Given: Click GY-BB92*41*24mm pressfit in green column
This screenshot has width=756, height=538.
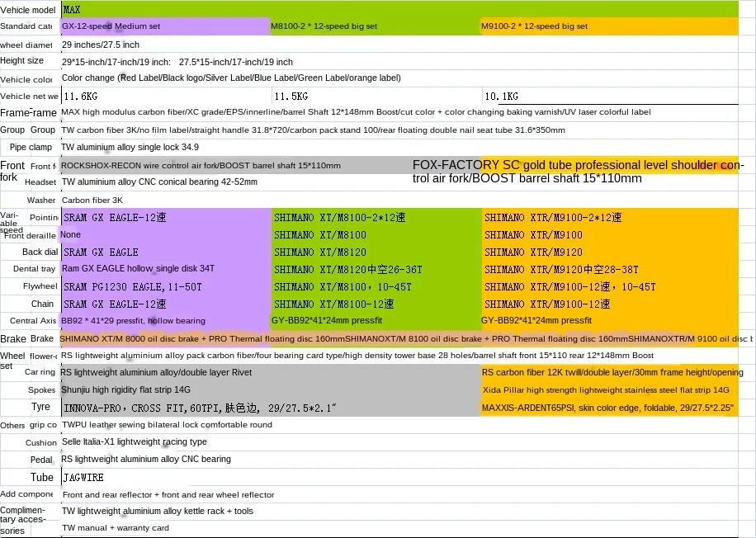Looking at the screenshot, I should pyautogui.click(x=376, y=321).
